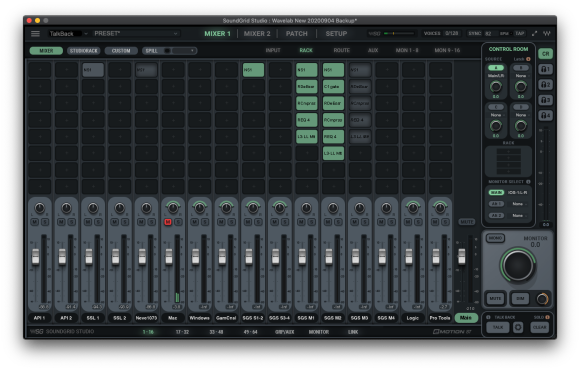
Task: Click the CUSTOM button
Action: pyautogui.click(x=121, y=51)
